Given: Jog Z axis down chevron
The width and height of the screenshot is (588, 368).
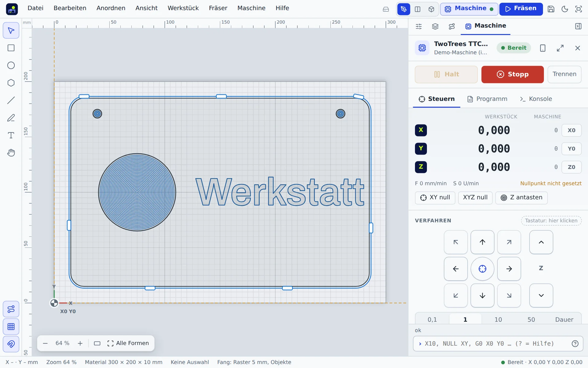Looking at the screenshot, I should [x=541, y=296].
